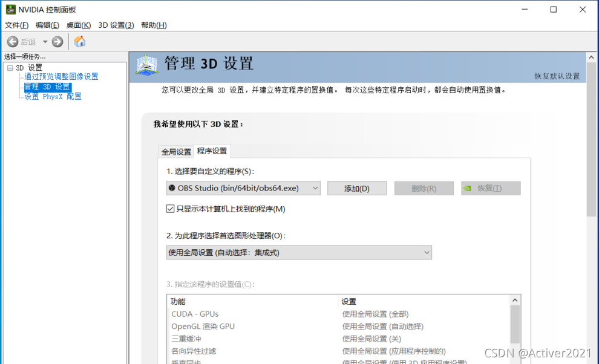Click 使用全局设置 (应用程序控制的) value
This screenshot has width=599, height=364.
tap(394, 351)
